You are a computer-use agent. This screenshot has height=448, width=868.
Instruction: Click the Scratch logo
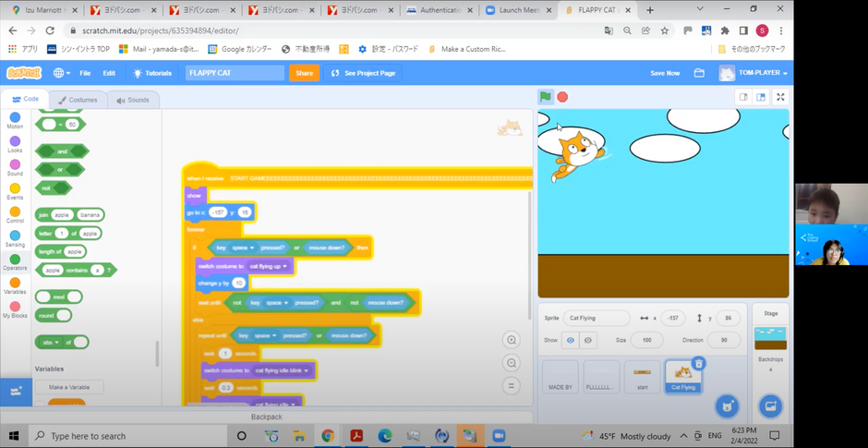[x=24, y=73]
